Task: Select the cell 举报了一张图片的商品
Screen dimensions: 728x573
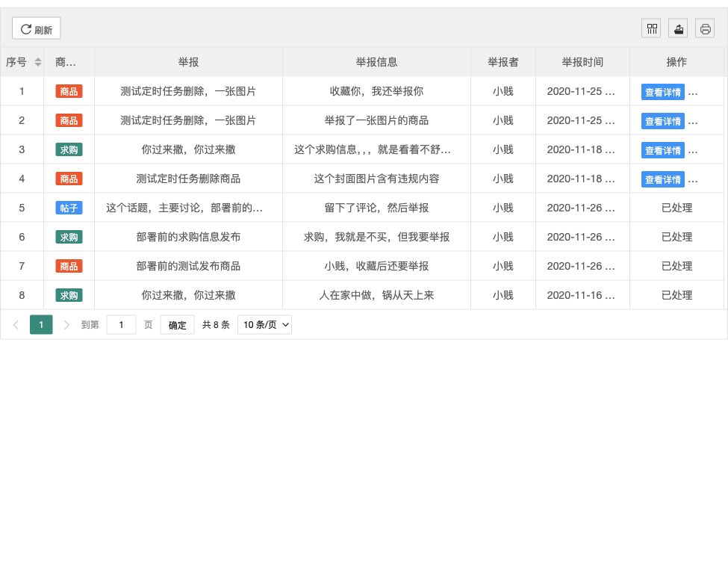Action: (376, 120)
